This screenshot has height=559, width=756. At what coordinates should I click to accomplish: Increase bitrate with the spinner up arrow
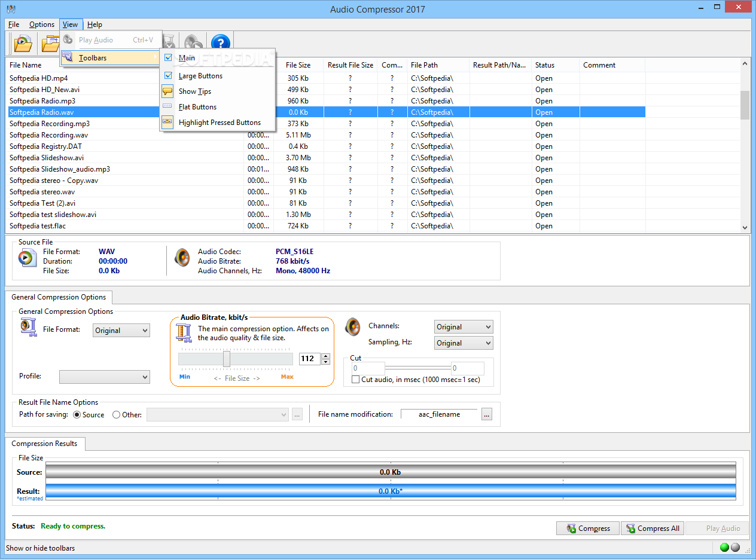click(325, 356)
